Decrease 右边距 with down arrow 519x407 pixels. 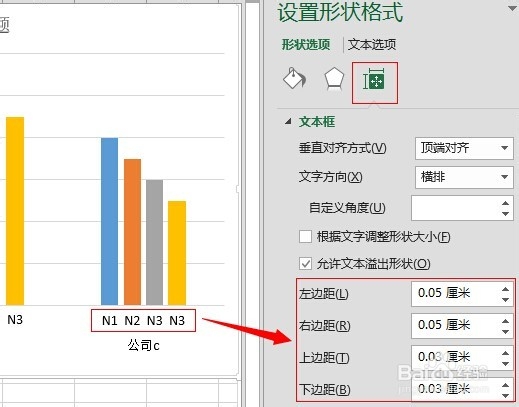(x=505, y=332)
